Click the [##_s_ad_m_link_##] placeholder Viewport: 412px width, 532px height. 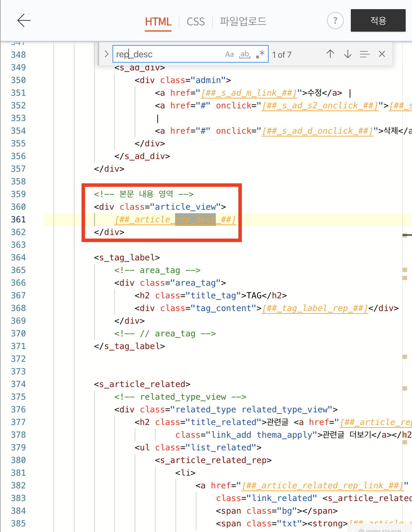[x=249, y=93]
